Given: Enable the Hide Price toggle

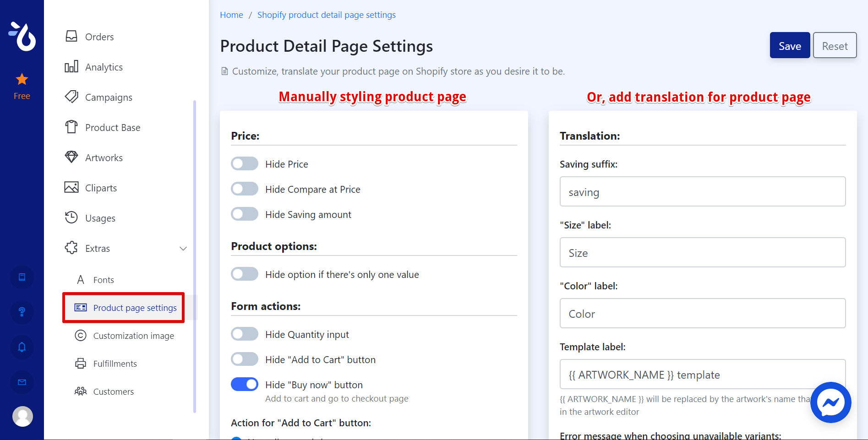Looking at the screenshot, I should tap(245, 164).
